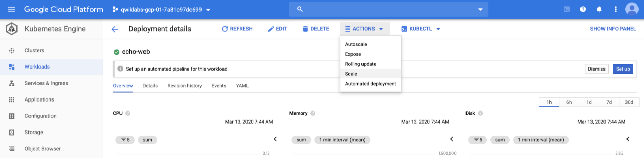Click SHOW INFO PANEL

tap(613, 29)
